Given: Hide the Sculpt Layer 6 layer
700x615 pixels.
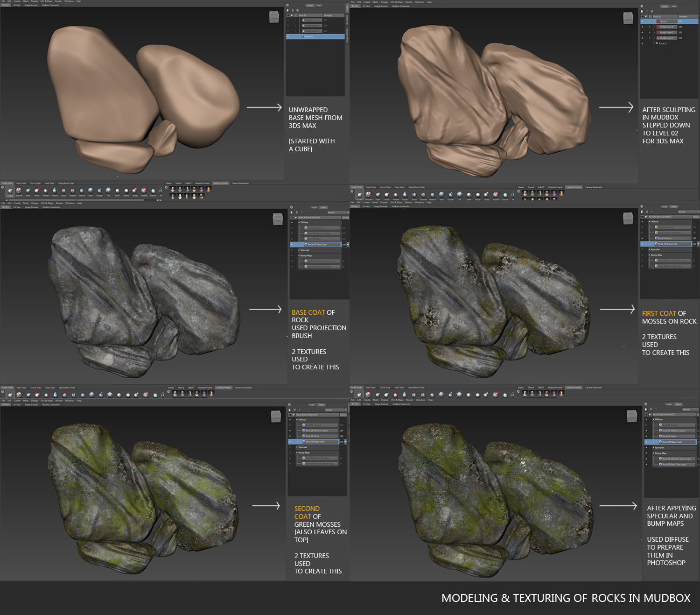Looking at the screenshot, I should (643, 27).
